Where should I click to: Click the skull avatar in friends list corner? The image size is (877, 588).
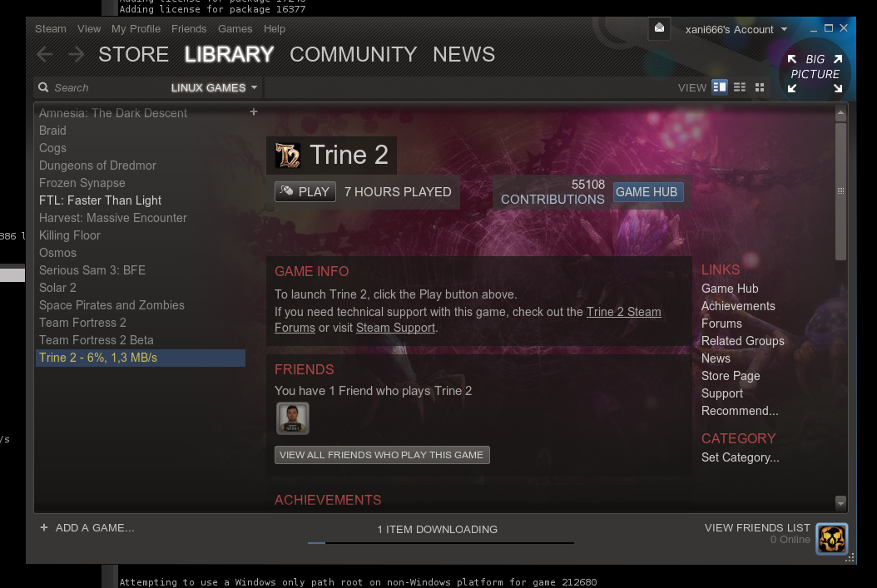click(832, 539)
